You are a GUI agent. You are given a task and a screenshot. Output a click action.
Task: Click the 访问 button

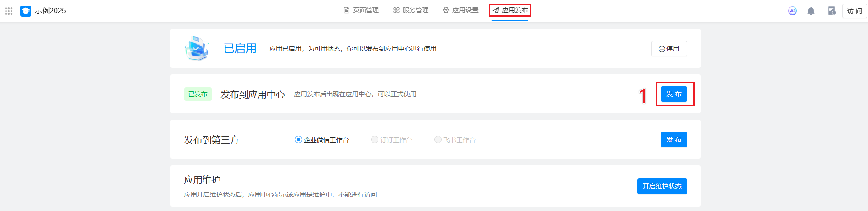click(854, 11)
